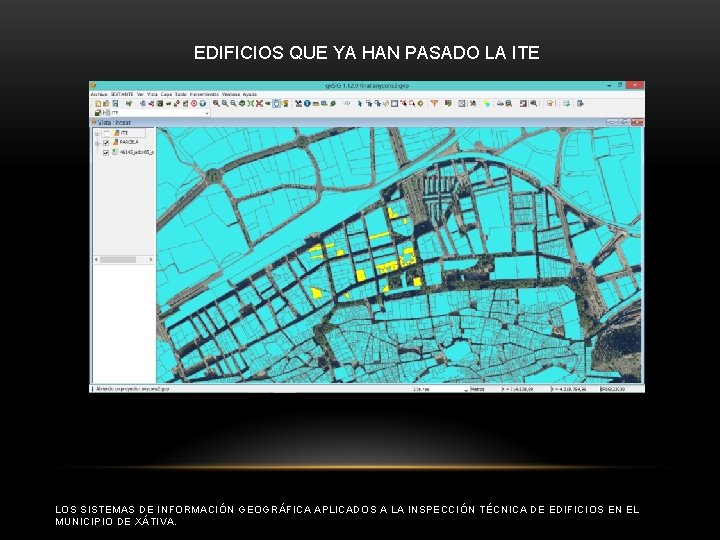The width and height of the screenshot is (720, 540).
Task: Open the Ayuda menu
Action: (250, 94)
